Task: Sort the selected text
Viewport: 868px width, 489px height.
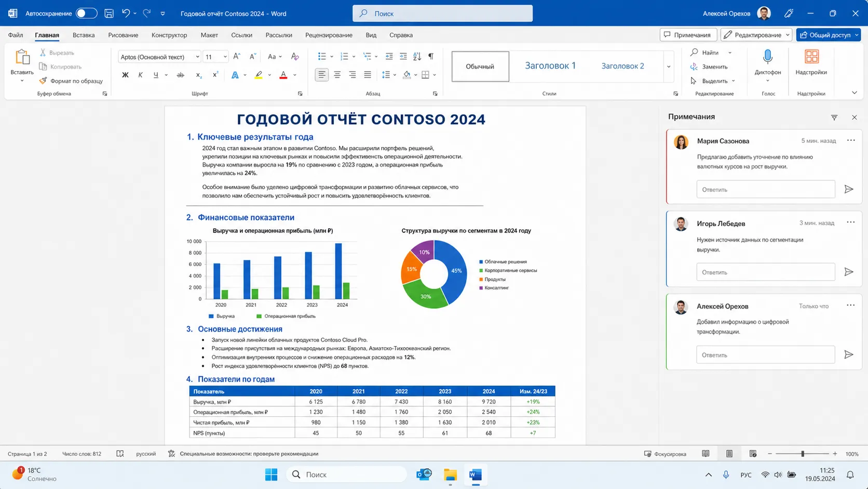Action: pyautogui.click(x=417, y=56)
